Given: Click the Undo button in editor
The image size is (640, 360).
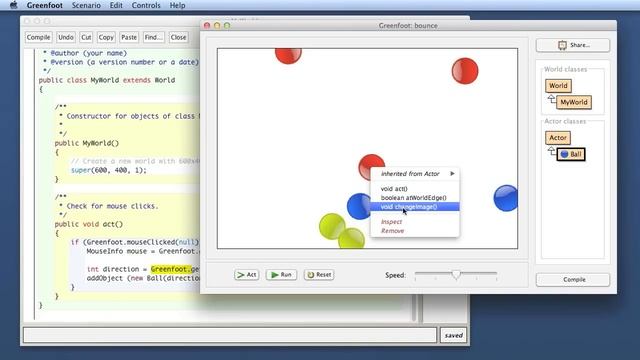Looking at the screenshot, I should pyautogui.click(x=66, y=37).
